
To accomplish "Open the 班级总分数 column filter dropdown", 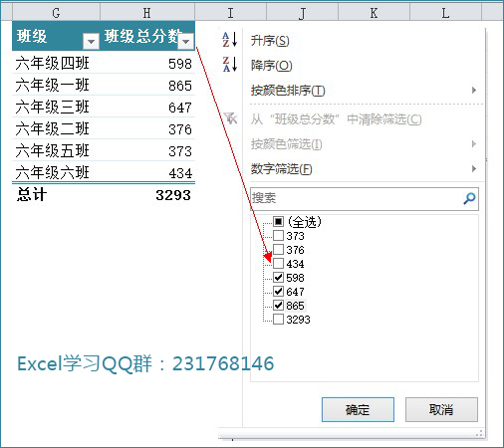I will [186, 42].
